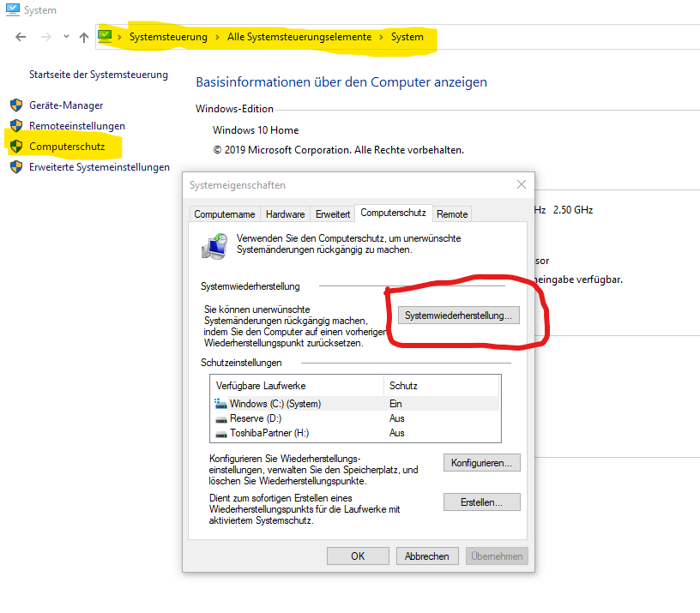The width and height of the screenshot is (700, 613).
Task: Open Konfigurieren... restore settings
Action: click(482, 463)
